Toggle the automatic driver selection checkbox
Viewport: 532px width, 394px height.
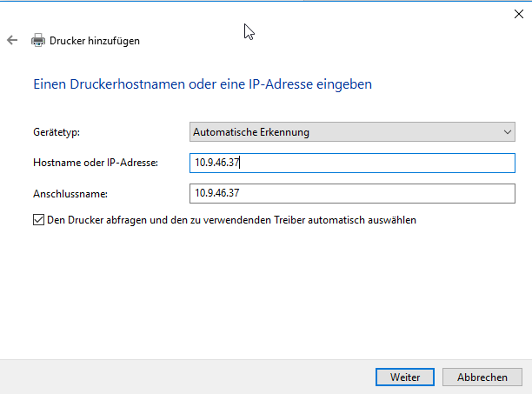37,220
